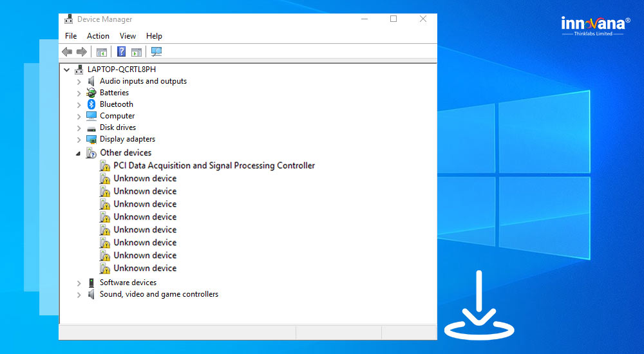Click the Back arrow toolbar icon
Screen dimensions: 644x354
[x=67, y=51]
